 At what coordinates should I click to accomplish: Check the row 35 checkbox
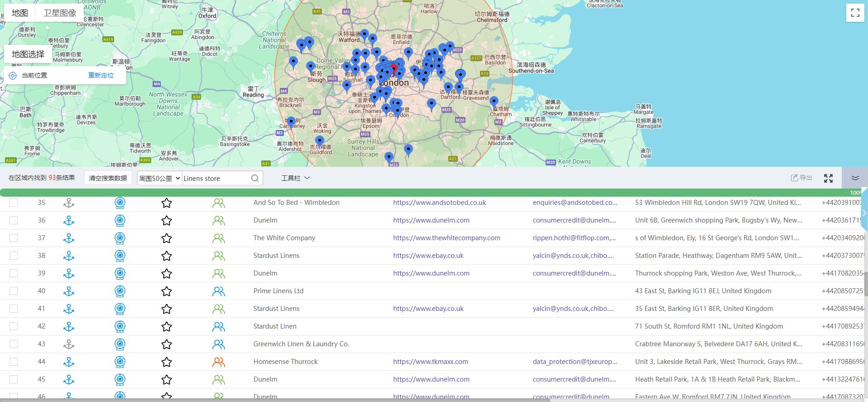14,203
